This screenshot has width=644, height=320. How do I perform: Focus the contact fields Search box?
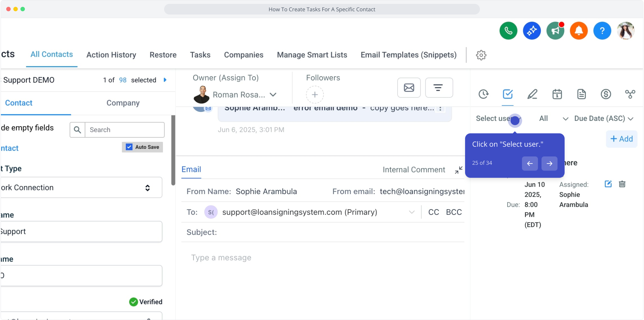(x=124, y=130)
